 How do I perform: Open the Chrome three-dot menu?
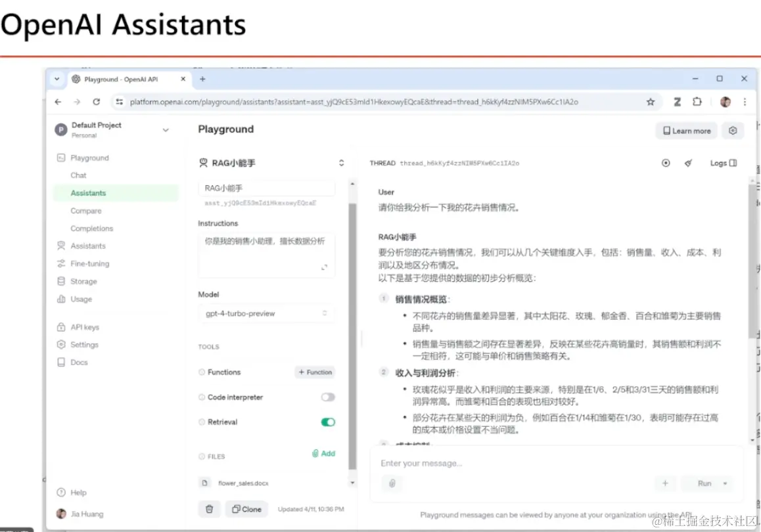745,102
